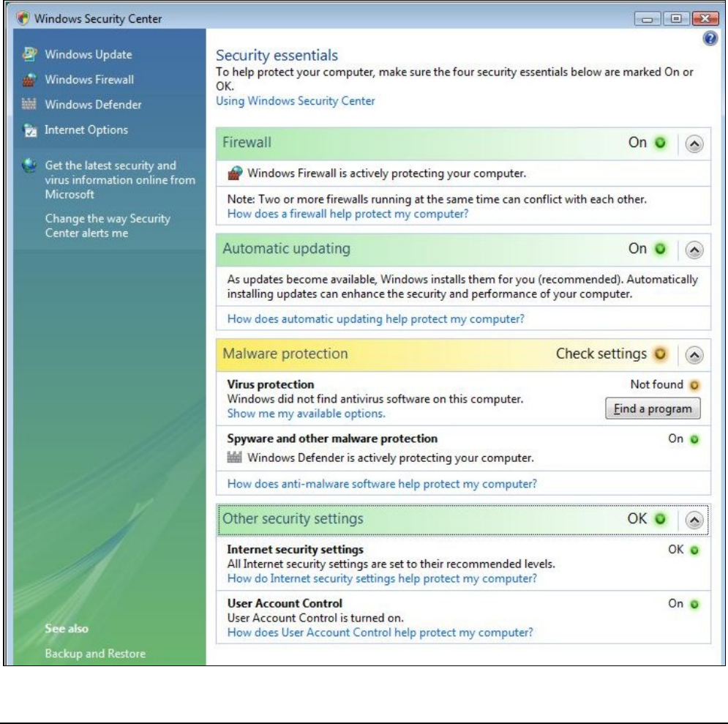The width and height of the screenshot is (728, 724).
Task: Click green status light on Automatic updating header
Action: pyautogui.click(x=660, y=249)
